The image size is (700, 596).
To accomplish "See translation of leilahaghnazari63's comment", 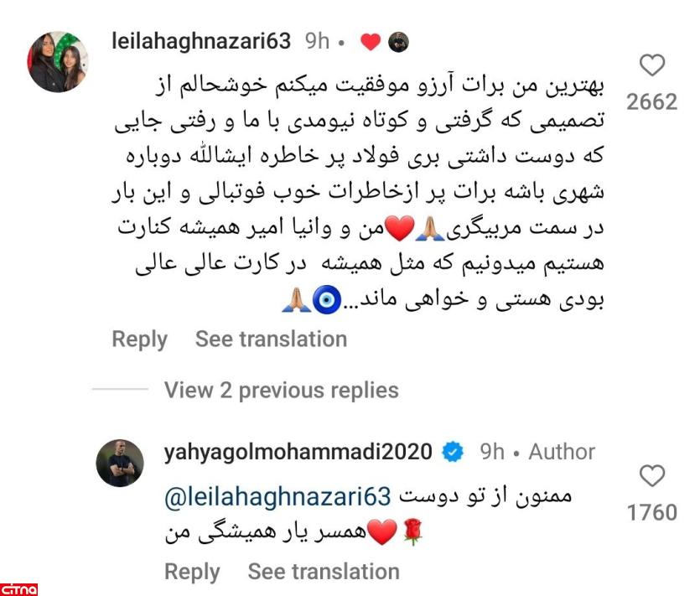I will [271, 339].
